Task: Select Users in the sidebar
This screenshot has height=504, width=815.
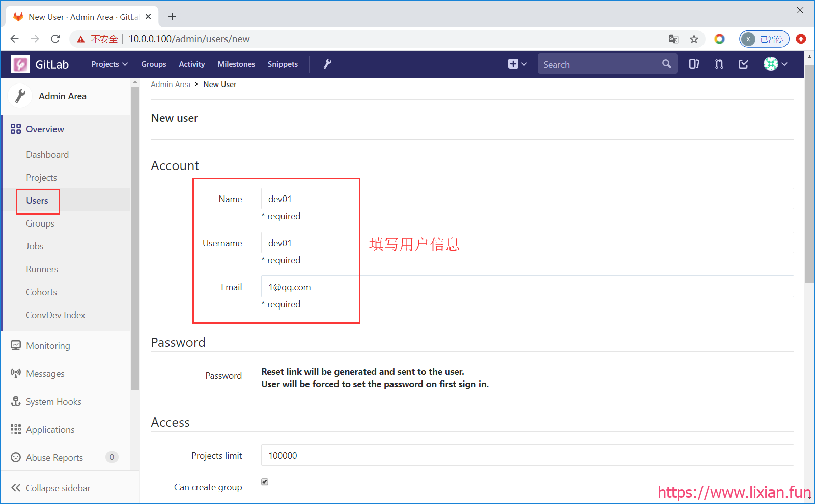Action: 37,201
